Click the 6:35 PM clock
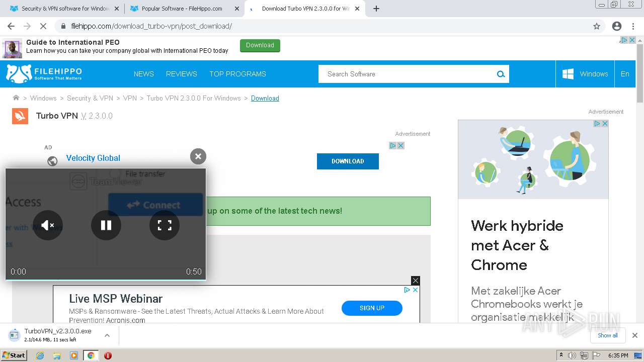Screen dimensions: 644x362 click(x=618, y=355)
